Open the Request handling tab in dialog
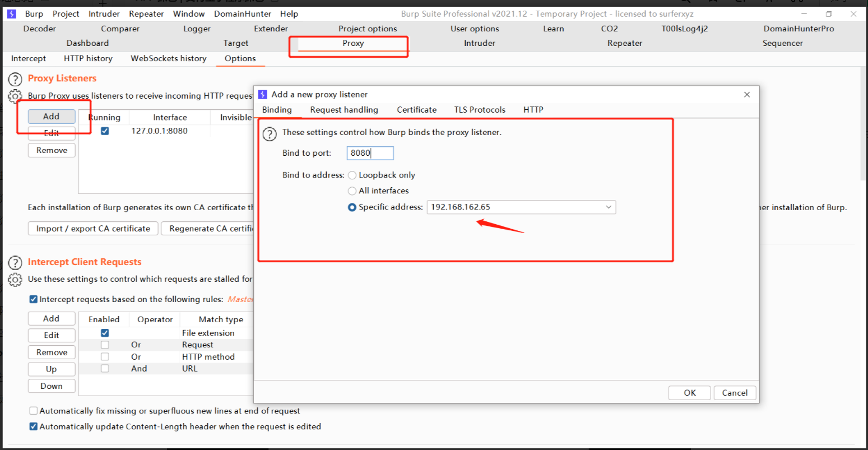The height and width of the screenshot is (450, 868). coord(344,110)
